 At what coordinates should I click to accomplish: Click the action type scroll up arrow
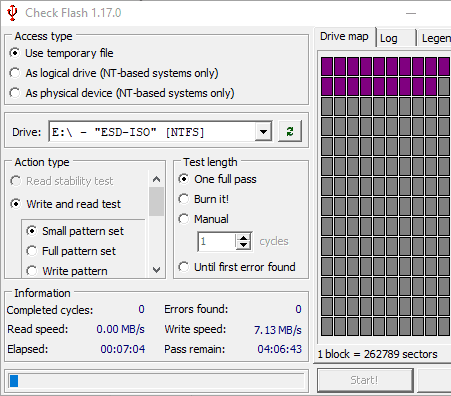pyautogui.click(x=156, y=180)
